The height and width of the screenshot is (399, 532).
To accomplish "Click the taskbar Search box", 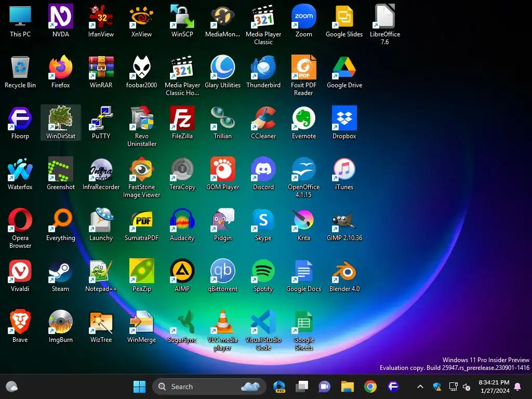I will click(209, 387).
